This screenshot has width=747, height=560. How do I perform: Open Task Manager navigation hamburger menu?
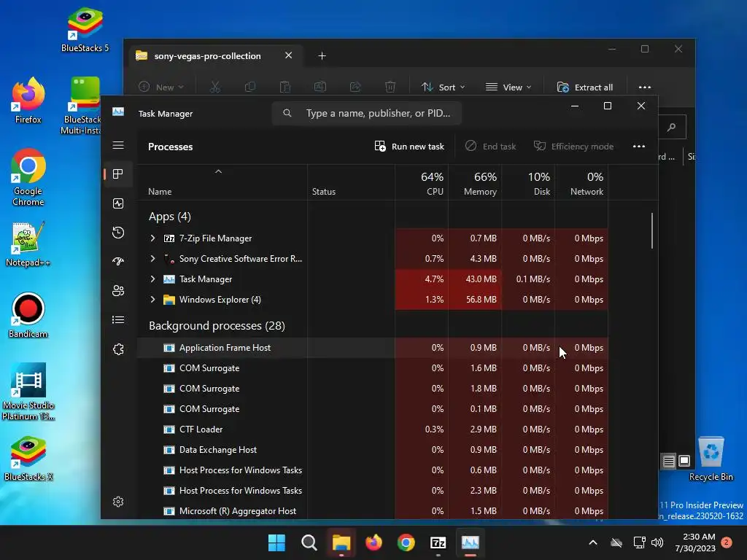(118, 145)
